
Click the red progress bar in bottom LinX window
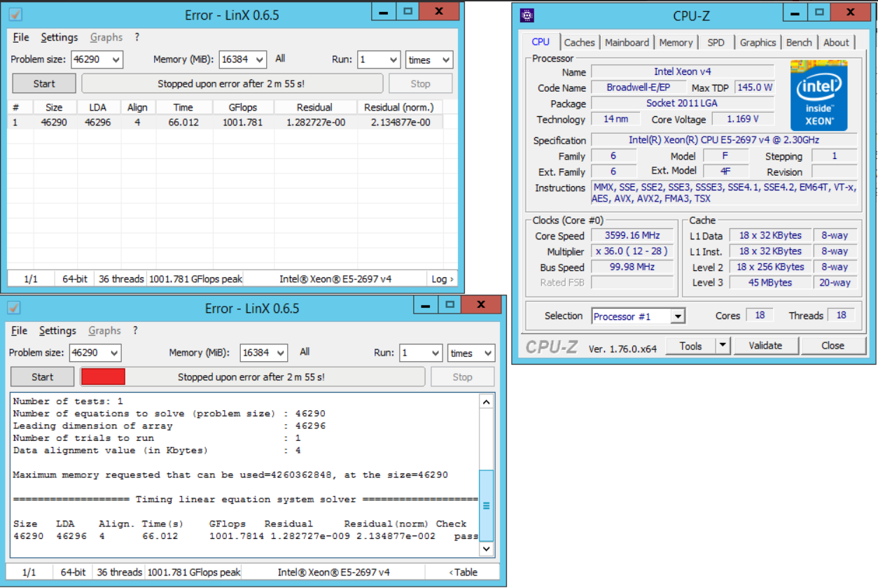(x=103, y=377)
